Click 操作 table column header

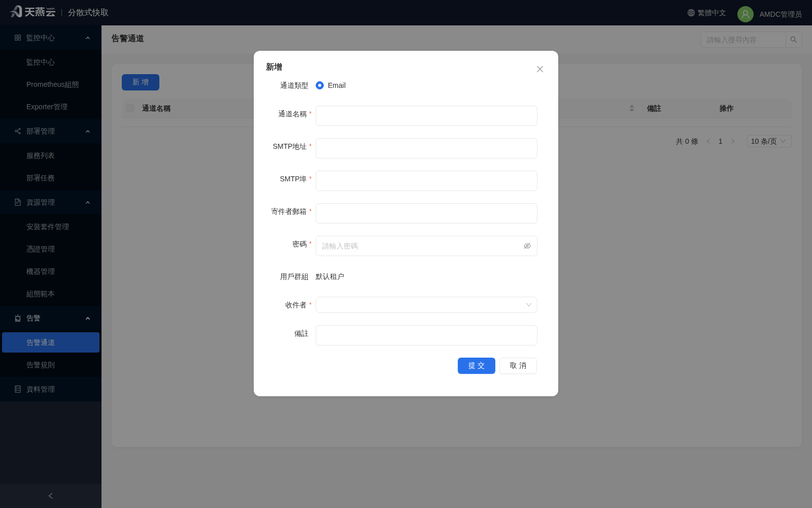coord(726,108)
